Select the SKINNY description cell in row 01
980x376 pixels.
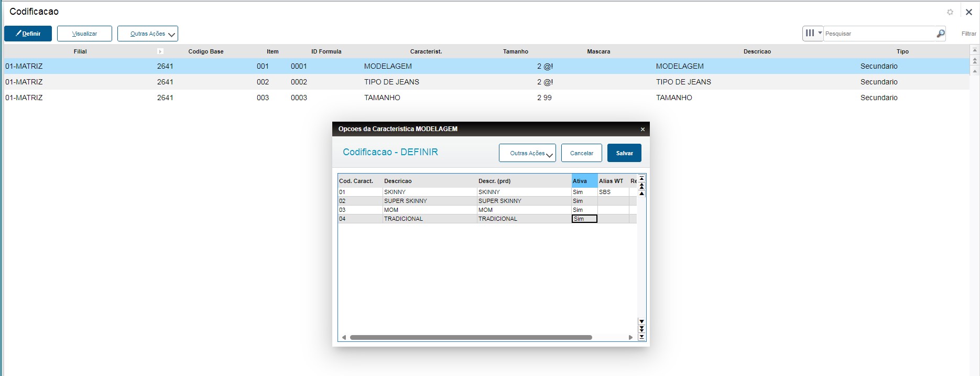430,192
